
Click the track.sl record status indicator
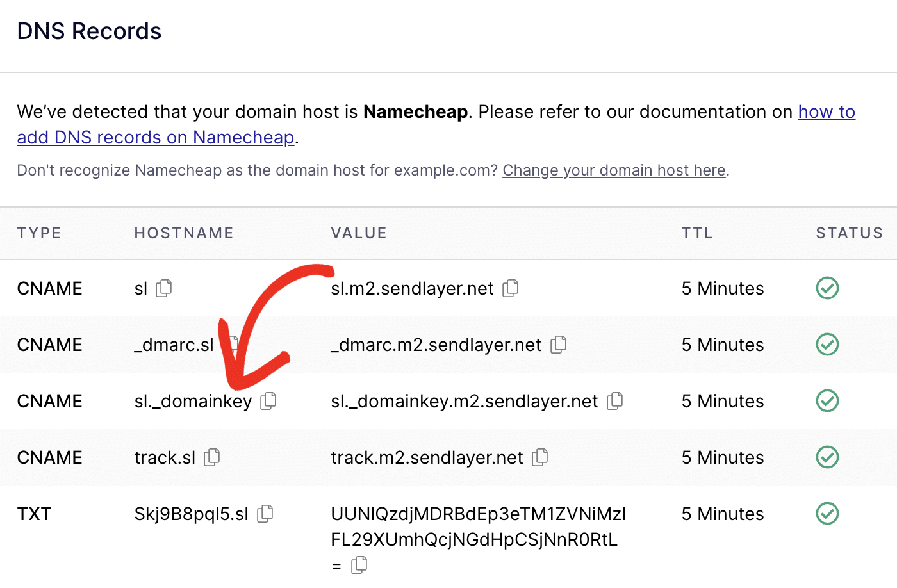[x=827, y=457]
